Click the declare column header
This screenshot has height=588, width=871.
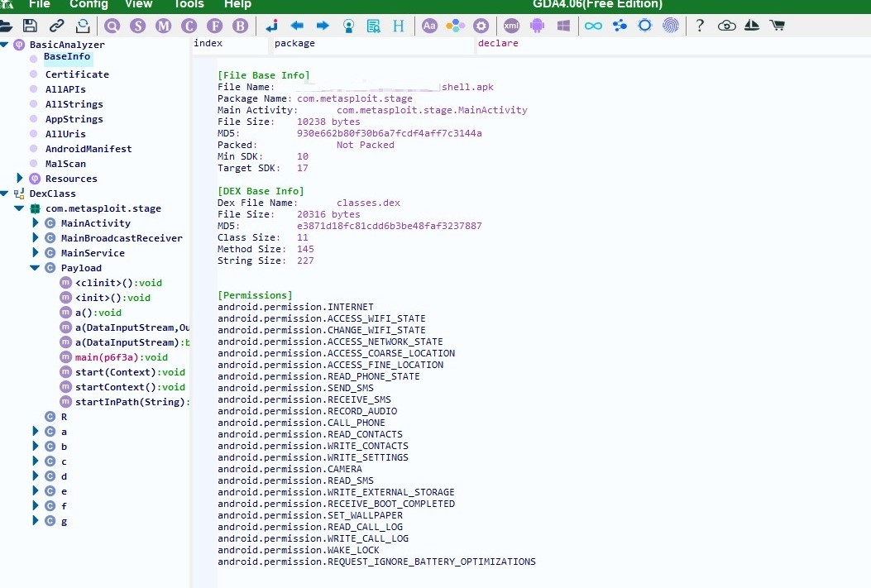[673, 43]
